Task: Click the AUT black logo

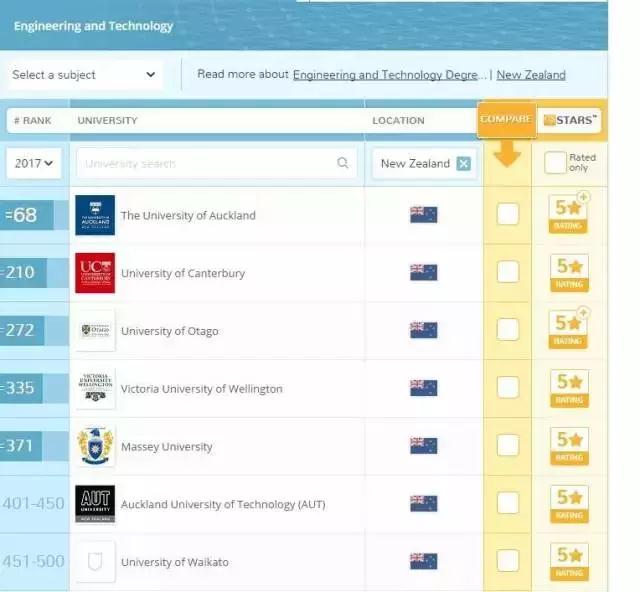Action: (95, 504)
